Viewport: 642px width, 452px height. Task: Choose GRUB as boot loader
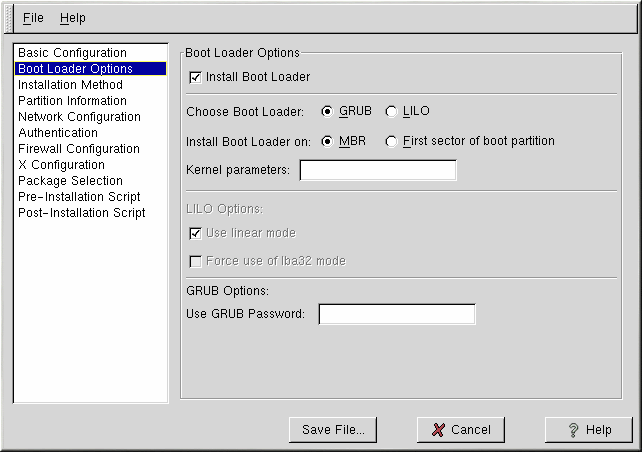(327, 111)
